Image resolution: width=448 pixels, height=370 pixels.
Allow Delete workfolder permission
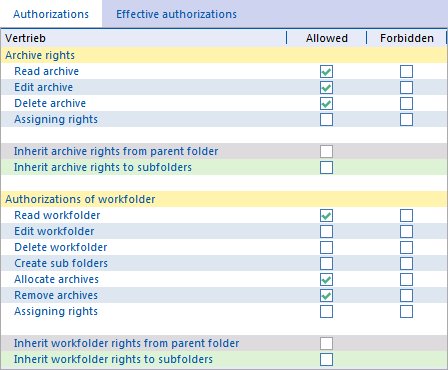[326, 247]
